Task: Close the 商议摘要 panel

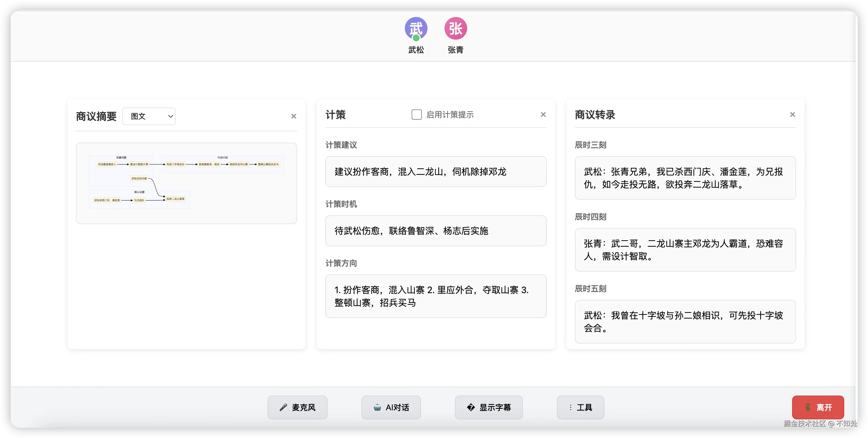Action: tap(294, 116)
